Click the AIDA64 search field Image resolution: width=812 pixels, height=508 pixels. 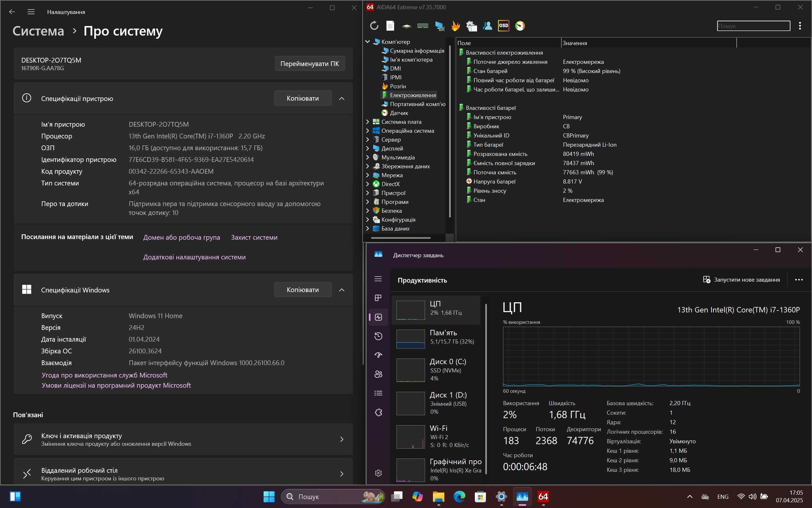point(754,26)
